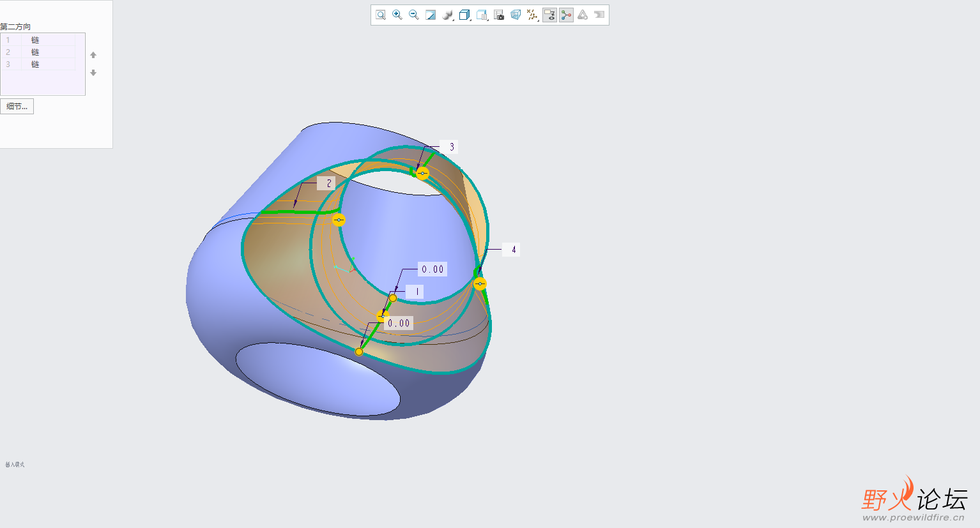Click yellow constraint marker near label 4
This screenshot has width=980, height=528.
coord(480,283)
